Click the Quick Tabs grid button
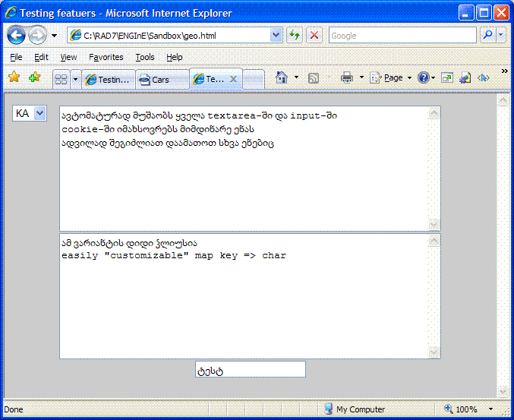Viewport: 514px width, 420px height. [61, 79]
